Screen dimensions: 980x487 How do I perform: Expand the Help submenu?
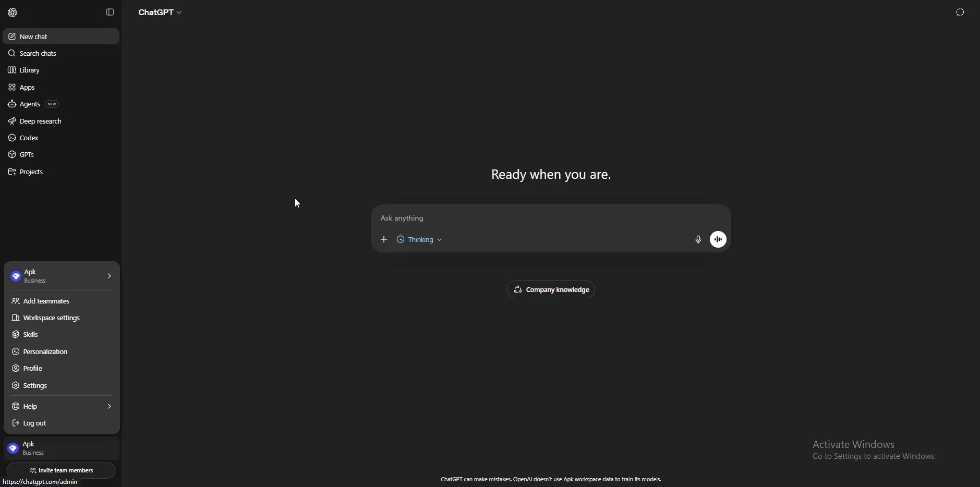click(62, 406)
